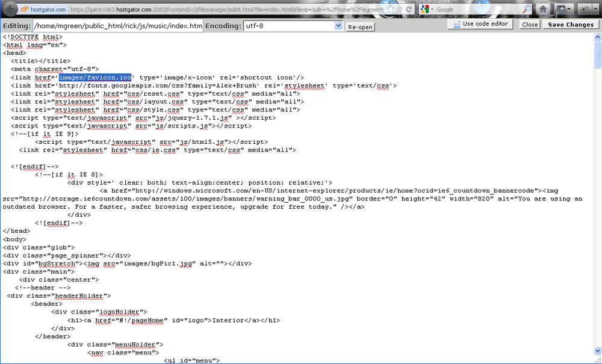Open the Encoding utf-8 dropdown
The image size is (602, 364).
[293, 26]
